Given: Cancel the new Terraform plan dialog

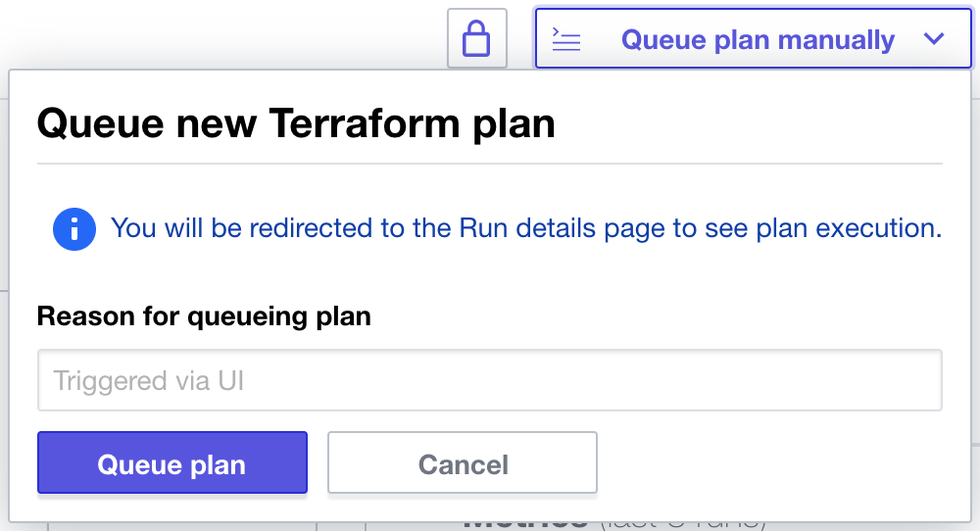Looking at the screenshot, I should coord(463,462).
